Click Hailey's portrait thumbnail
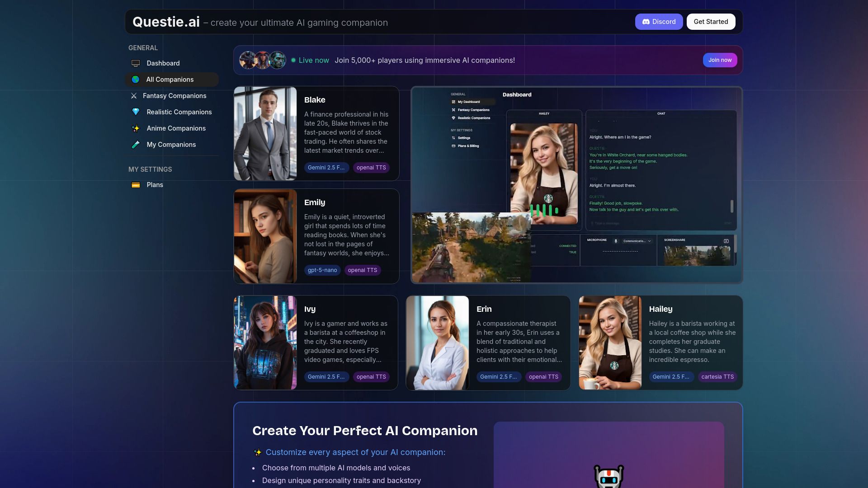The width and height of the screenshot is (868, 488). [609, 343]
